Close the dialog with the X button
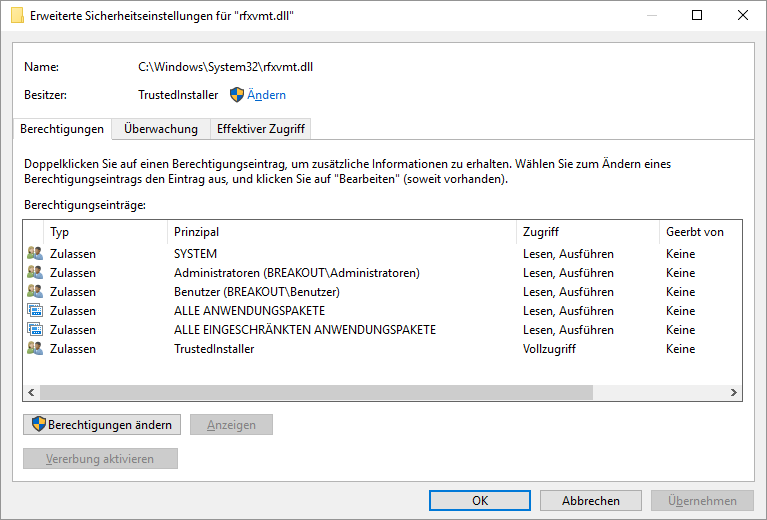Screen dimensions: 767x520 [x=743, y=15]
